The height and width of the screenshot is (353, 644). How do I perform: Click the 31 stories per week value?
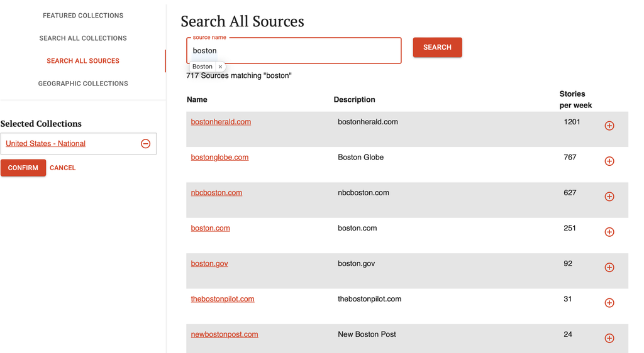coord(568,299)
